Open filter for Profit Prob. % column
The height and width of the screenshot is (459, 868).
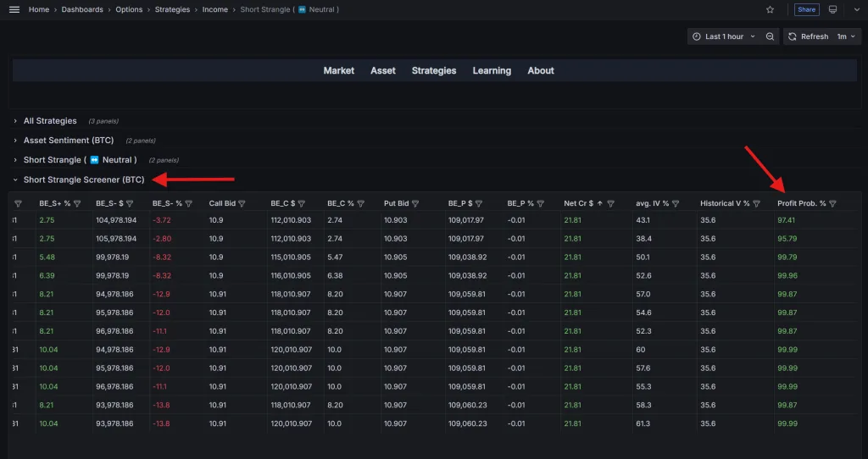[x=832, y=203]
